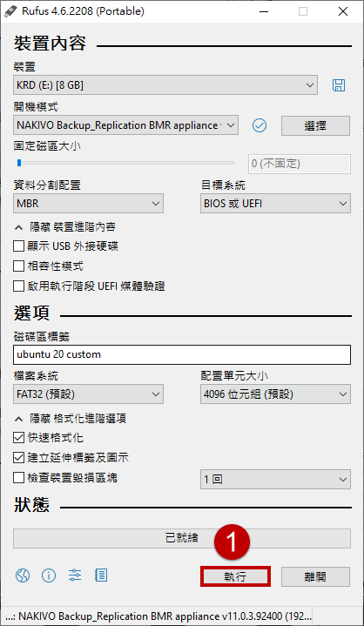The width and height of the screenshot is (364, 626).
Task: Uncheck 快速格式化 checkbox
Action: (19, 438)
